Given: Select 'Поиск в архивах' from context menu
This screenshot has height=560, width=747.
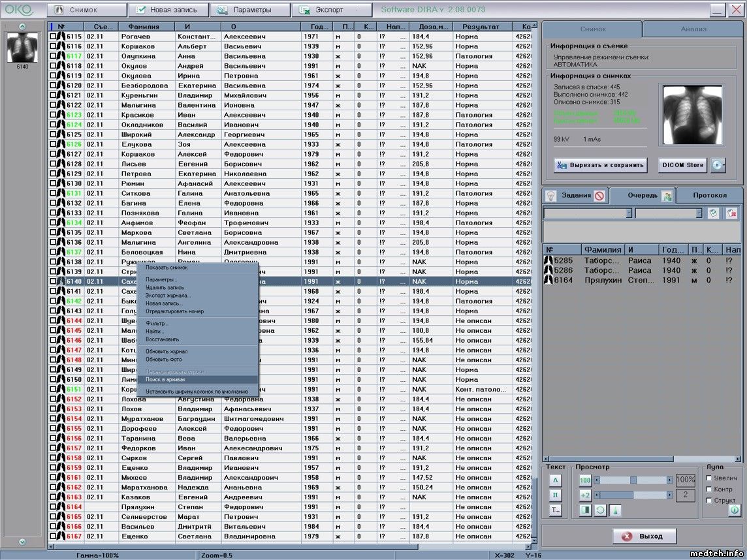Looking at the screenshot, I should point(165,379).
